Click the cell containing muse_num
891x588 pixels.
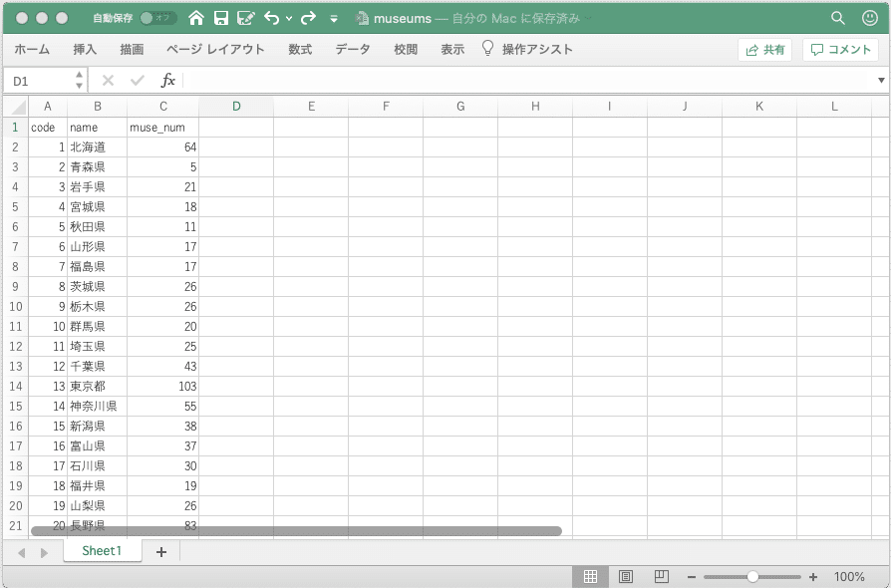pyautogui.click(x=163, y=128)
